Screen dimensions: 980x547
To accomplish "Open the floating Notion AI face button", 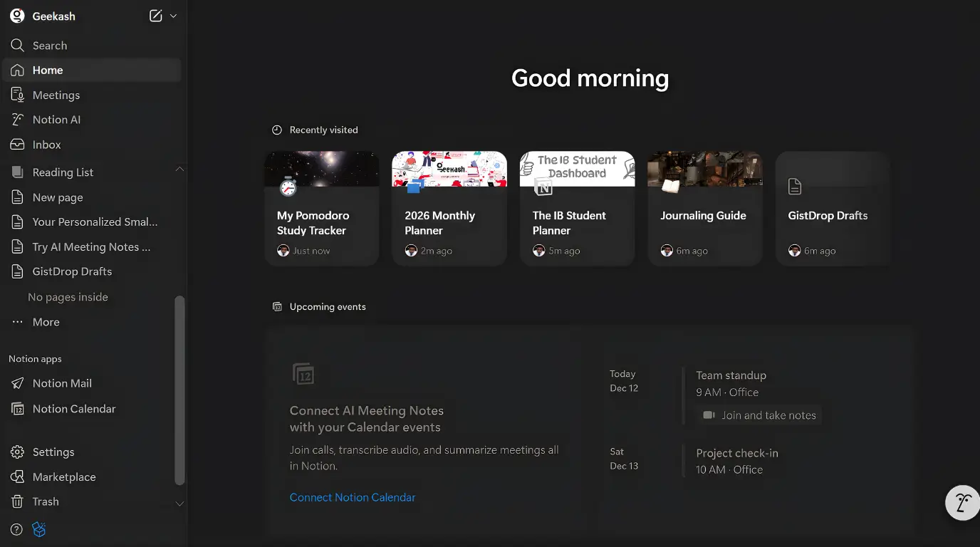I will click(962, 503).
